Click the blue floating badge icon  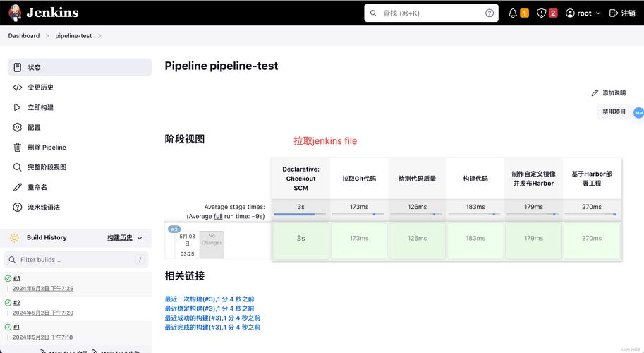pos(638,112)
